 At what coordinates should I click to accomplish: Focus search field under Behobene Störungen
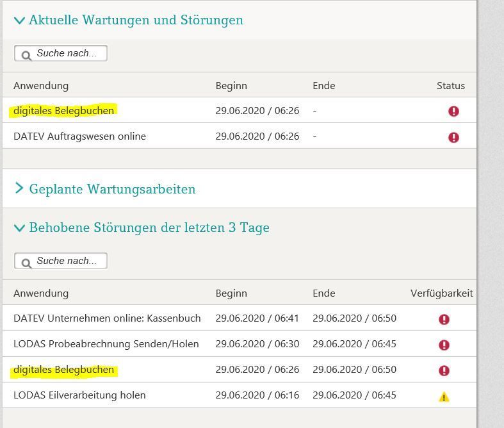point(67,261)
